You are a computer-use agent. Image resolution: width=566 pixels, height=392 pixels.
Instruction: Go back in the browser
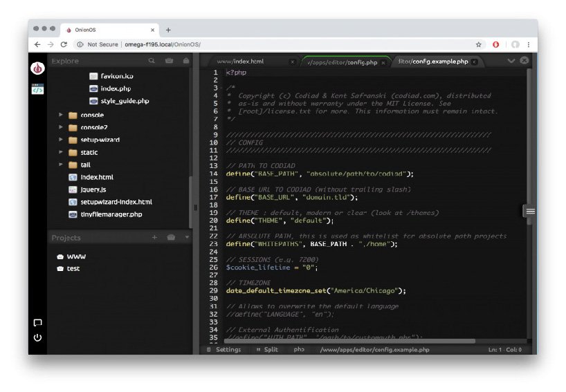37,44
